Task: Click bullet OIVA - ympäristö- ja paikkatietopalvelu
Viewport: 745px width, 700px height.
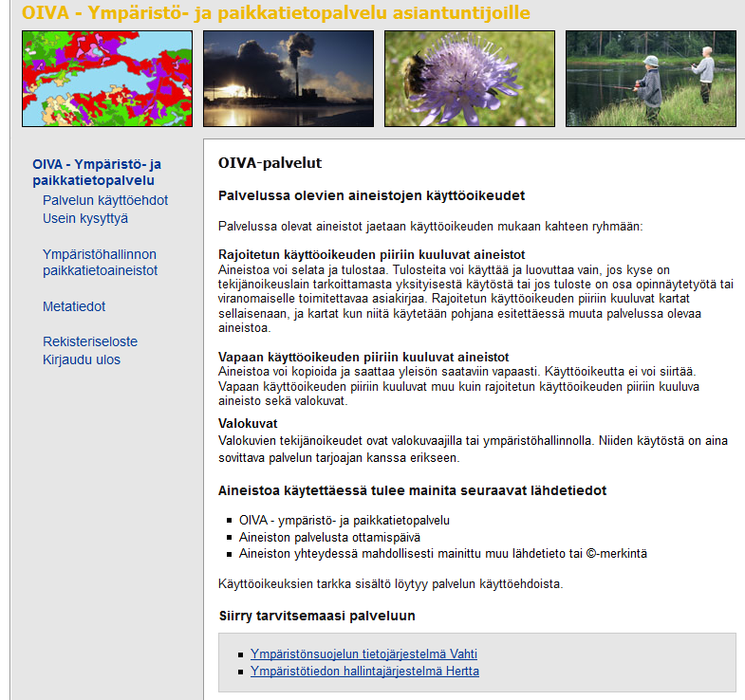Action: pos(344,521)
